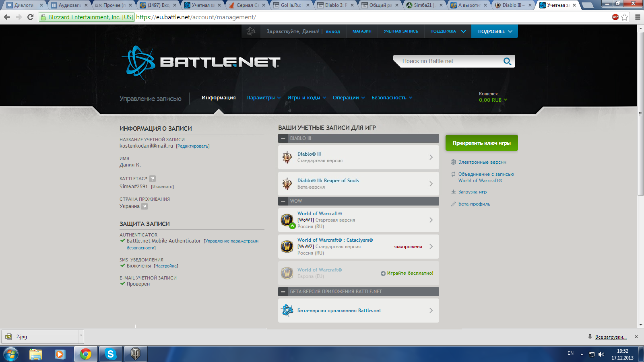
Task: Open World of Tanks taskbar icon
Action: 135,354
